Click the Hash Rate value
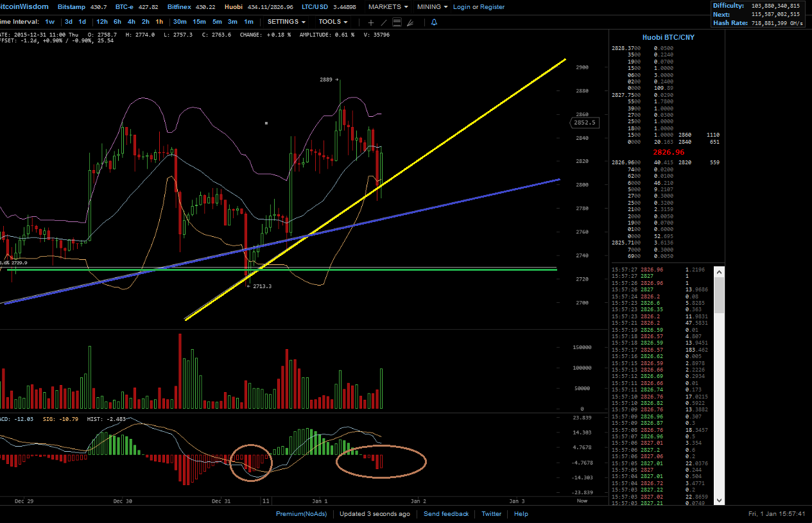Screen dimensions: 812x523 [777, 23]
